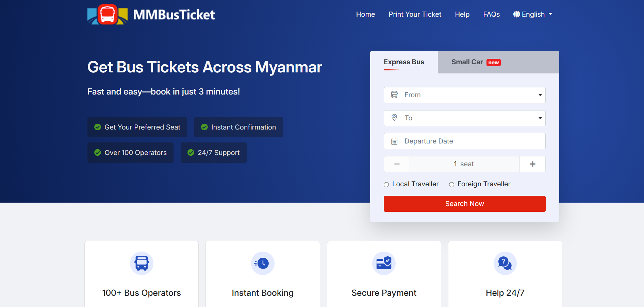644x307 pixels.
Task: Click the globe icon beside English
Action: (516, 14)
